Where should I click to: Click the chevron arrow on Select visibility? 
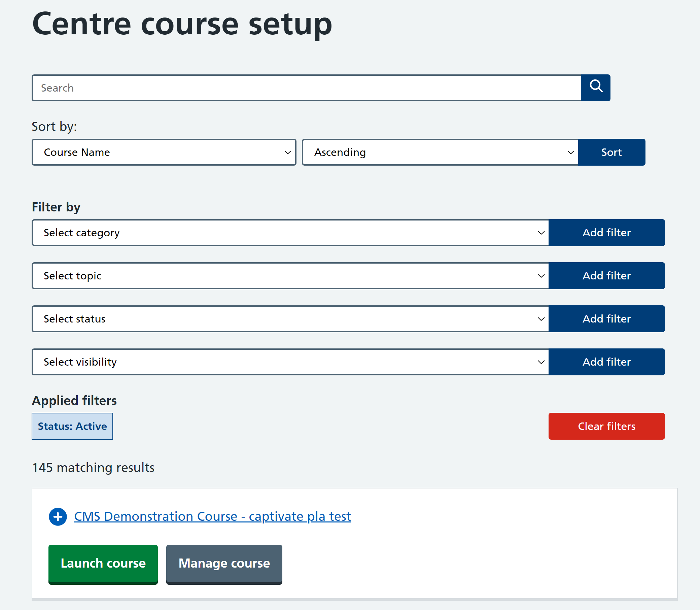click(541, 362)
